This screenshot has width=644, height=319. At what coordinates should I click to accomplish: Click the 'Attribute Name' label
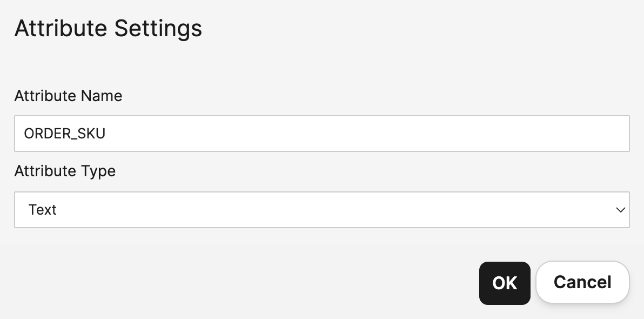[68, 96]
